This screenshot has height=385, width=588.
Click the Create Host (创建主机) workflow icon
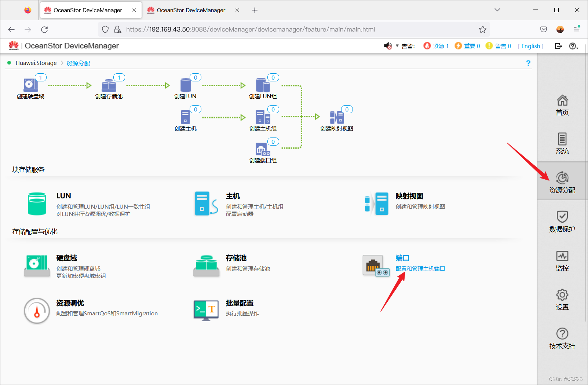point(185,117)
